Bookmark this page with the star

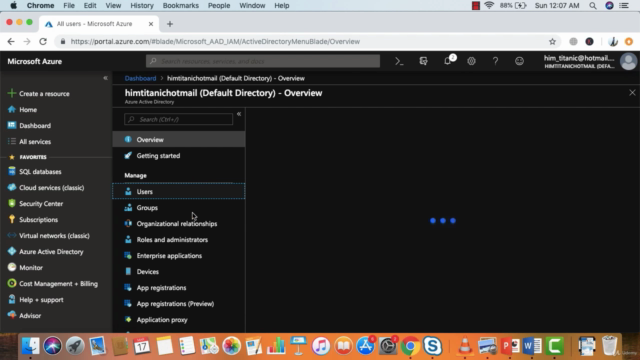pos(552,41)
